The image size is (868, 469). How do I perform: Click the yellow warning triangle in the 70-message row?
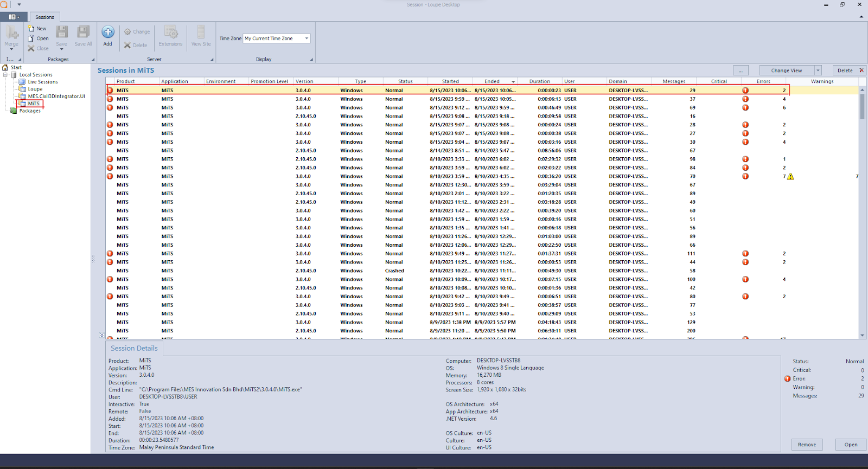coord(790,176)
